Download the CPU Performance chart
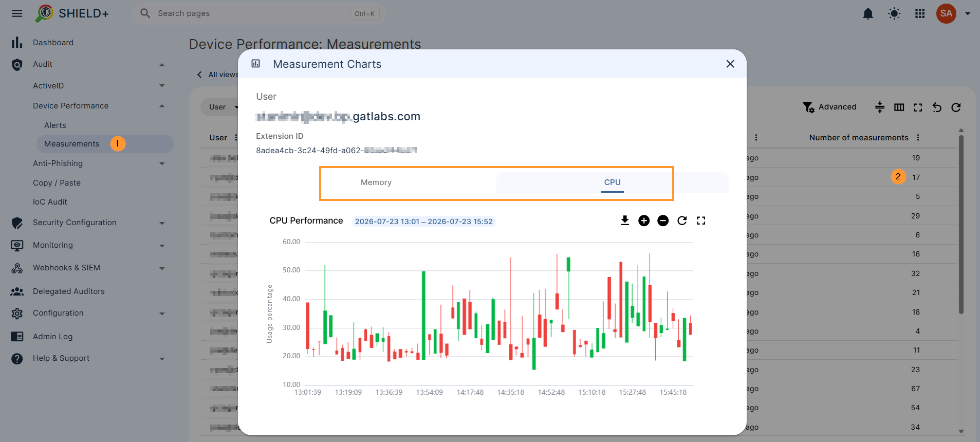Image resolution: width=980 pixels, height=442 pixels. point(625,220)
